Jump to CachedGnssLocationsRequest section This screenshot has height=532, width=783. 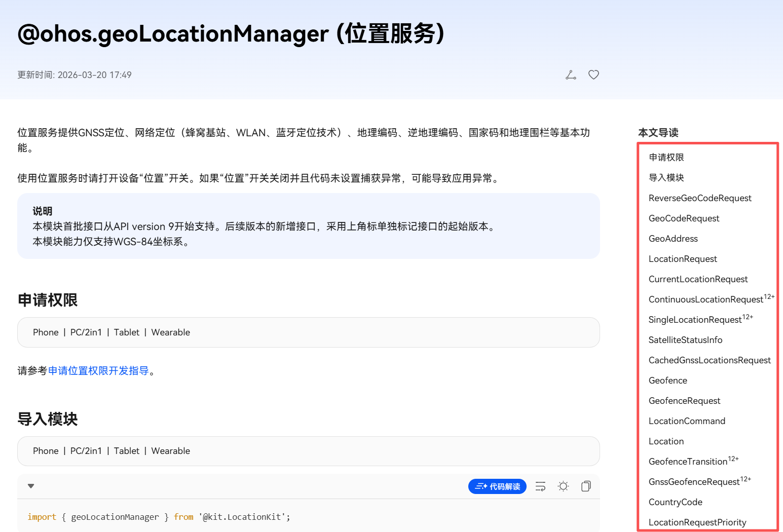coord(709,360)
